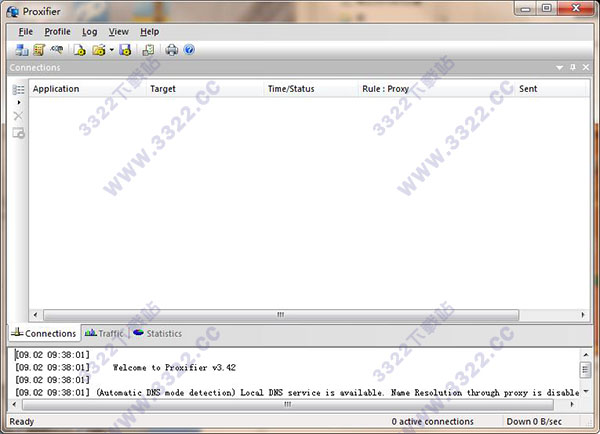Close the Connections panel with its X
Viewport: 600px width, 434px height.
586,67
